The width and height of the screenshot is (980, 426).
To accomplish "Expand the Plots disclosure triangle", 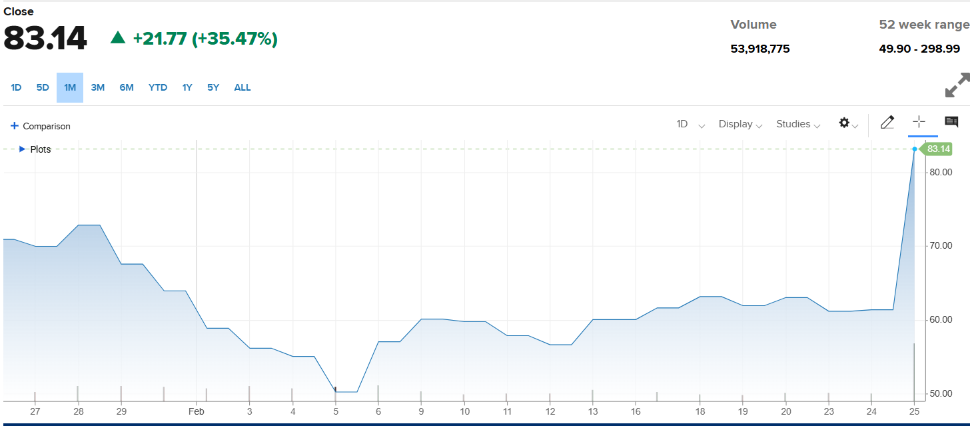I will pyautogui.click(x=23, y=149).
